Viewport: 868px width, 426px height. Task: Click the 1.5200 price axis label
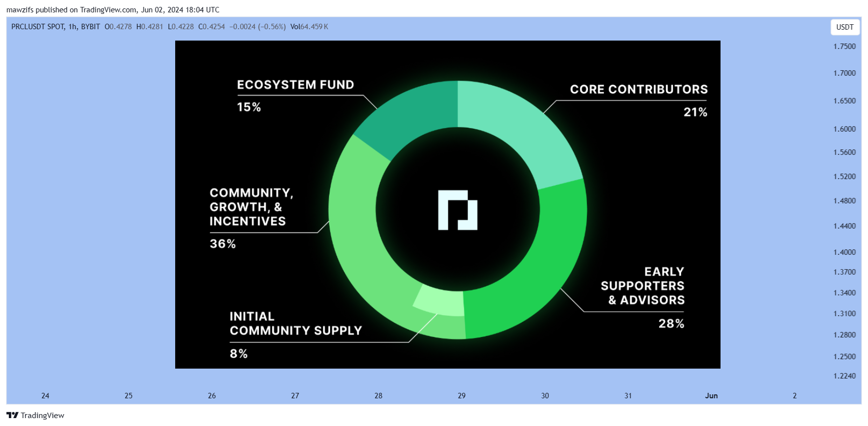click(x=844, y=177)
